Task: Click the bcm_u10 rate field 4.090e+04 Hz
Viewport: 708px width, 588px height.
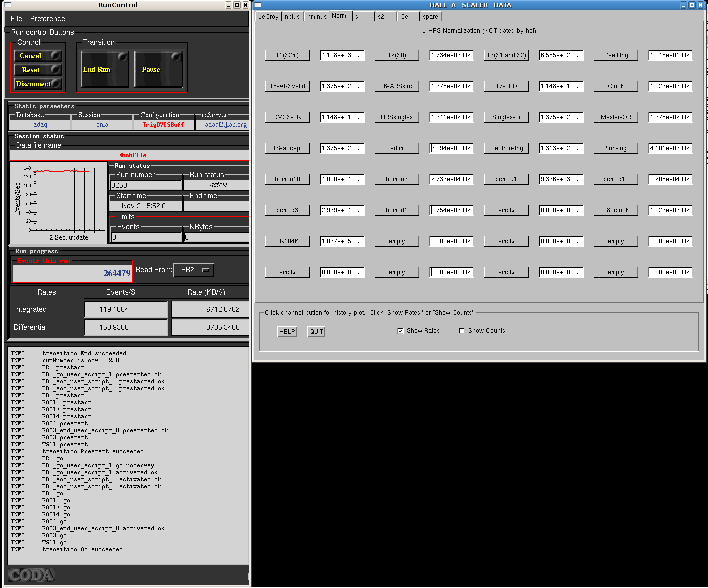Action: [342, 179]
